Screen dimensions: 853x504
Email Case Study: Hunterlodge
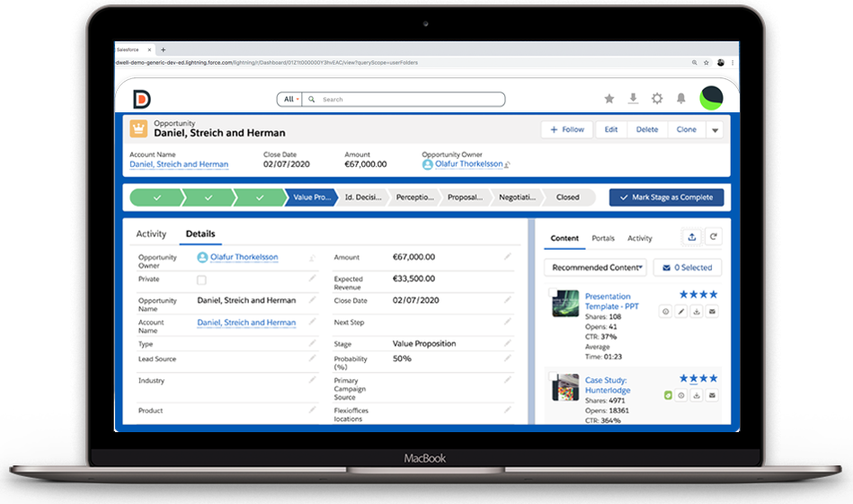coord(712,395)
